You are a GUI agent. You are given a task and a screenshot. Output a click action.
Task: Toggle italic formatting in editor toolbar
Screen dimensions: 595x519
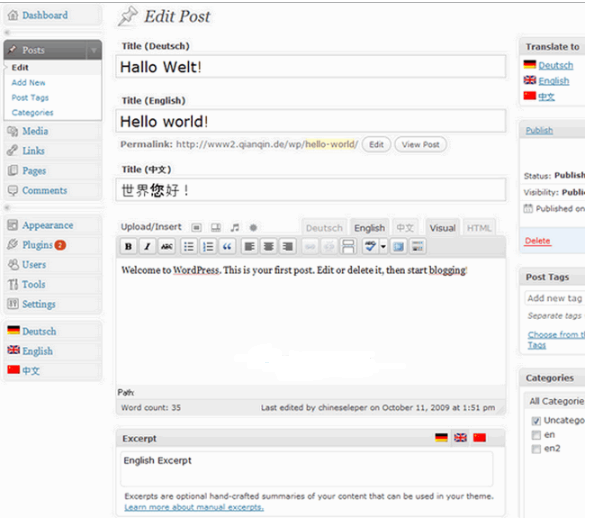point(147,247)
